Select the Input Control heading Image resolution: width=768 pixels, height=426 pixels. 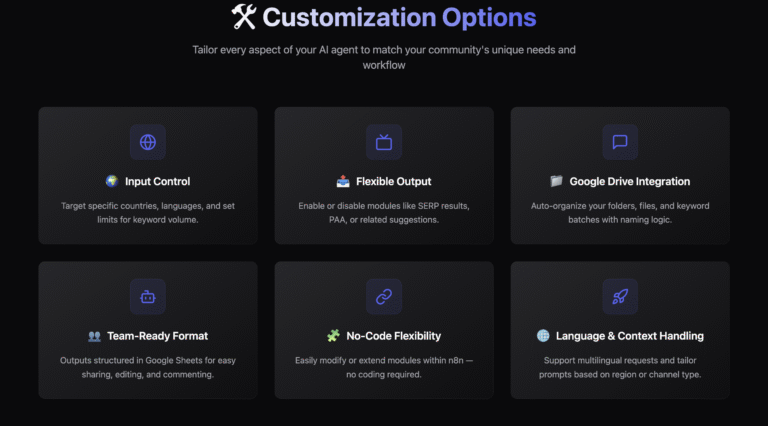pyautogui.click(x=157, y=182)
